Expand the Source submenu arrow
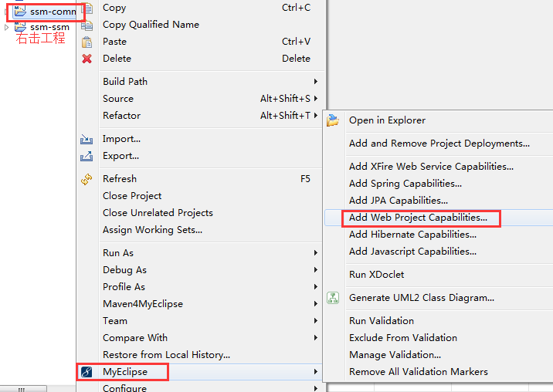 tap(316, 98)
